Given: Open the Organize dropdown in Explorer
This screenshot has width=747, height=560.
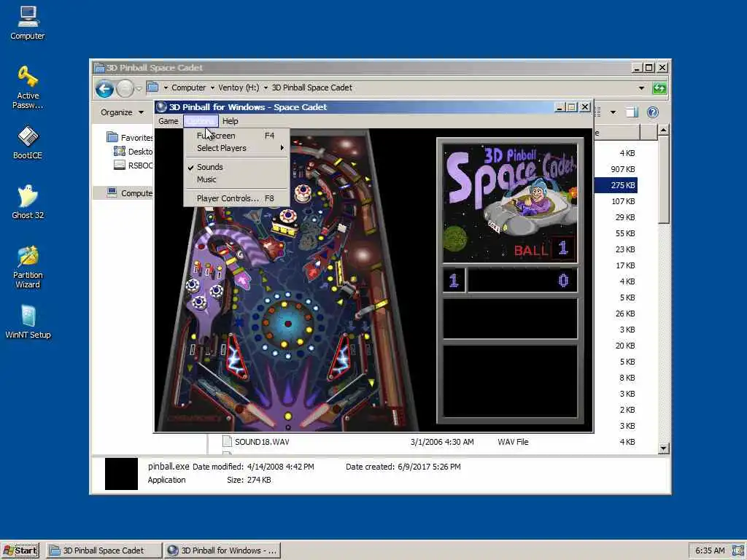Looking at the screenshot, I should click(122, 112).
